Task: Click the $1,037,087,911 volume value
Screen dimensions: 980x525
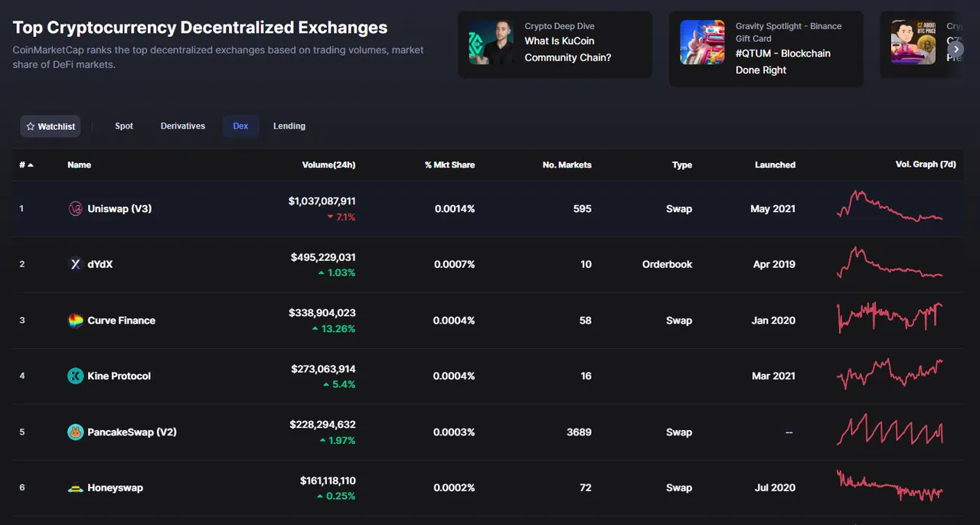Action: [322, 201]
